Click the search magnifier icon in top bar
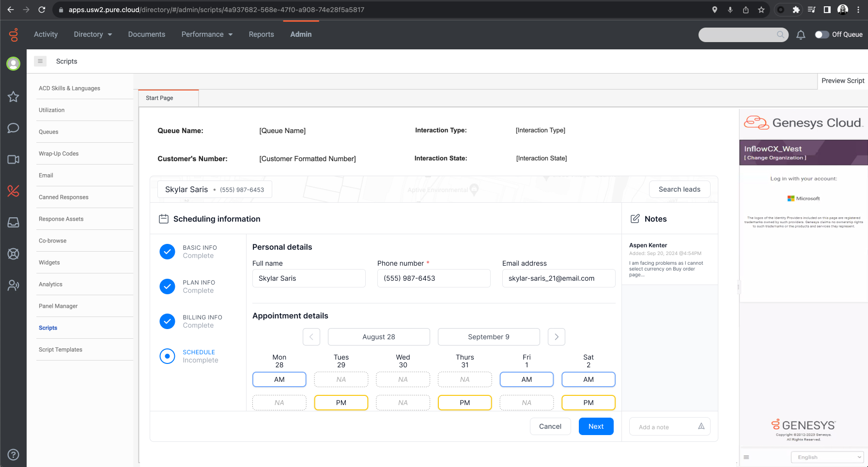Viewport: 868px width, 467px height. tap(780, 34)
